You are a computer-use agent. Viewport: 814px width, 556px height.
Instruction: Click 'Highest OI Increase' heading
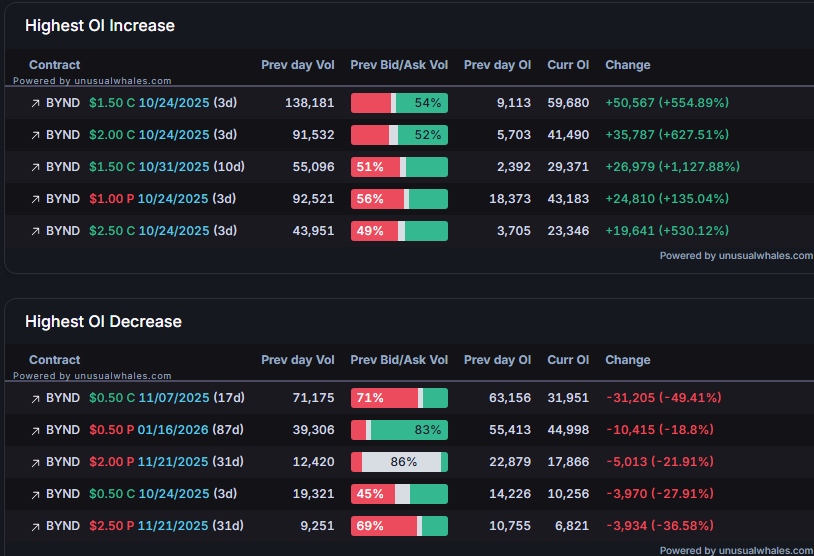[100, 25]
